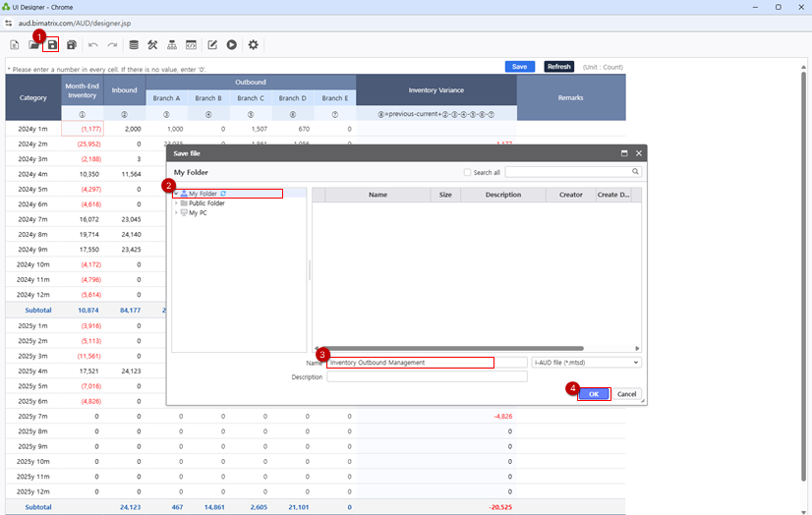This screenshot has width=812, height=515.
Task: Click the Creator column header
Action: click(570, 195)
